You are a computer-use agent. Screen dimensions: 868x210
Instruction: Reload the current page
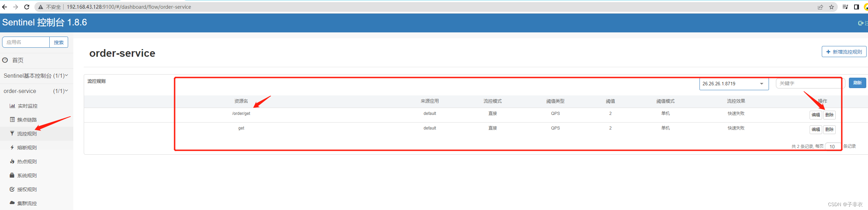(x=27, y=7)
